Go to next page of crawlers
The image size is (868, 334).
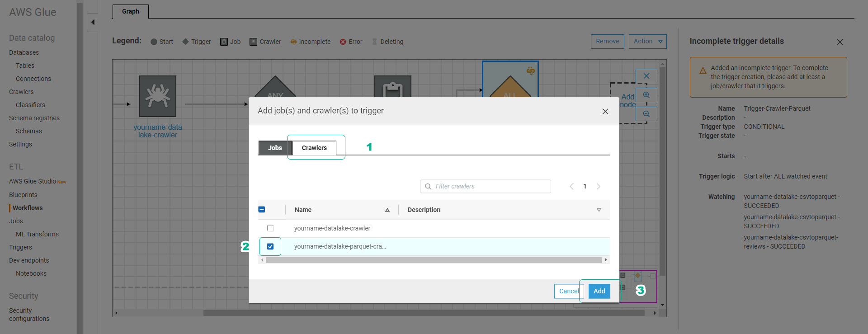click(x=598, y=187)
